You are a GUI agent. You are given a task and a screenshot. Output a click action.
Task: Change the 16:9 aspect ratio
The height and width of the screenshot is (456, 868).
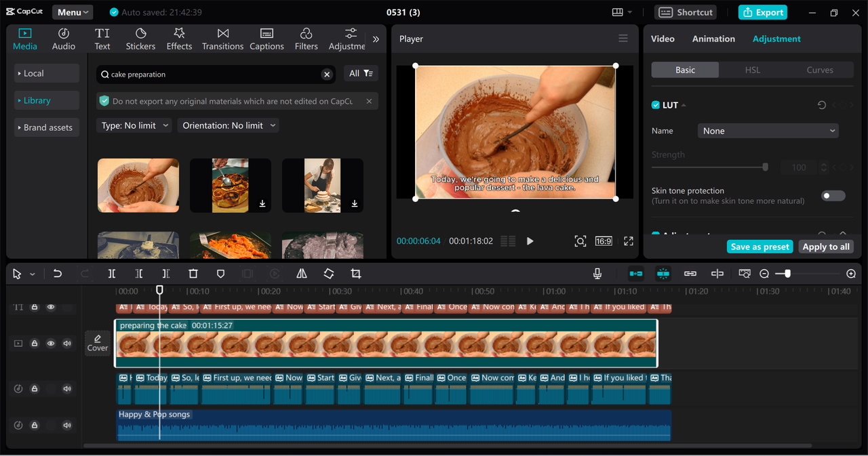click(604, 241)
